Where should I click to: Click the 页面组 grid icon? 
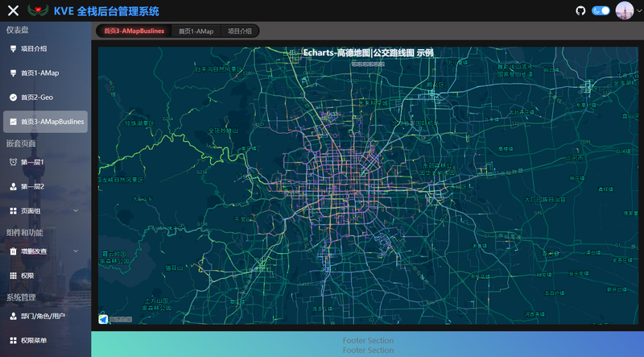coord(13,210)
